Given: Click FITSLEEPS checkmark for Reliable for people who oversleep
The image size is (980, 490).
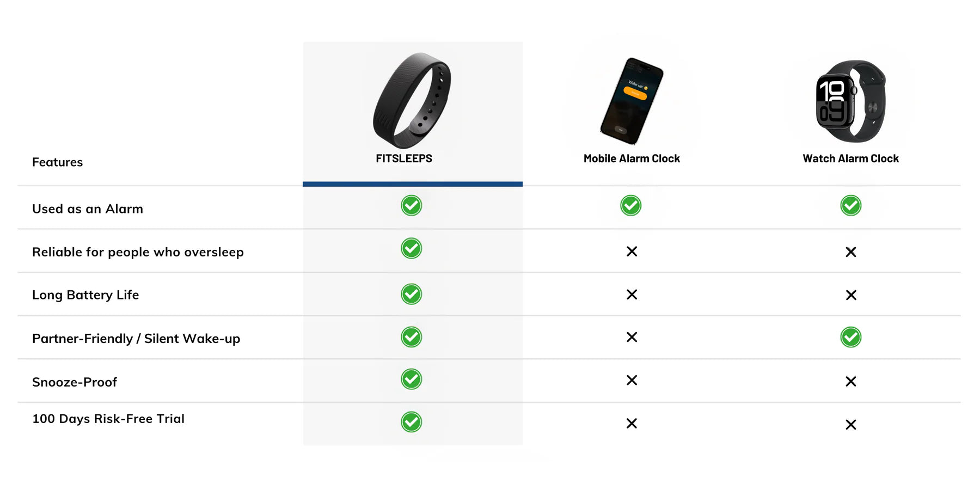Looking at the screenshot, I should click(411, 248).
